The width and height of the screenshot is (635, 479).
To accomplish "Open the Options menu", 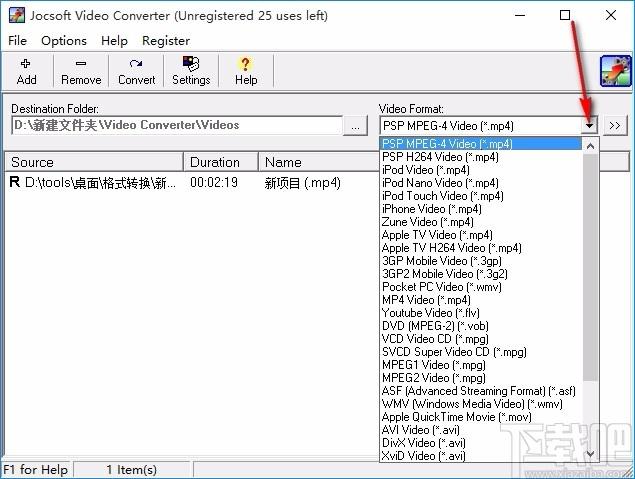I will [x=64, y=41].
